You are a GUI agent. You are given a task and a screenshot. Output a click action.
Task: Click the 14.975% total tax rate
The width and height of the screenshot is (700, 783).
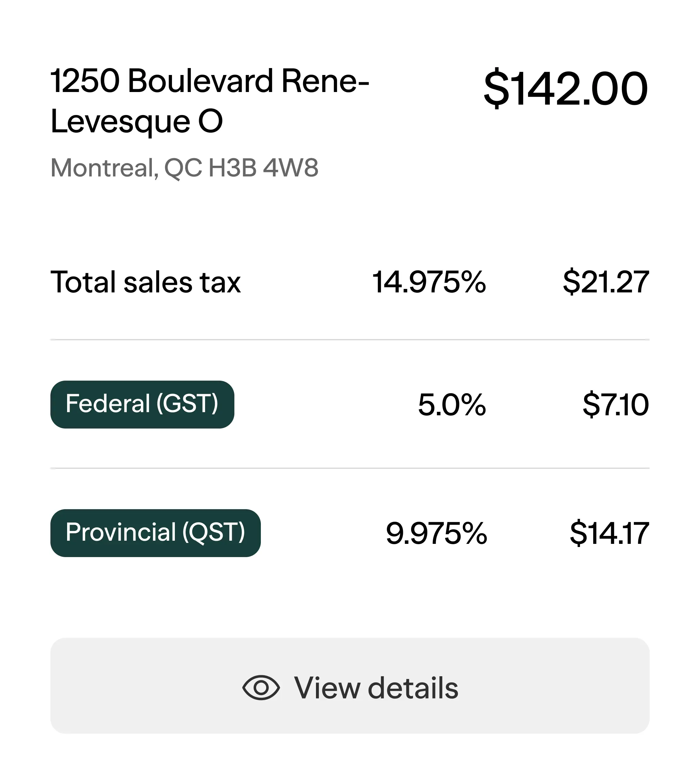(429, 282)
